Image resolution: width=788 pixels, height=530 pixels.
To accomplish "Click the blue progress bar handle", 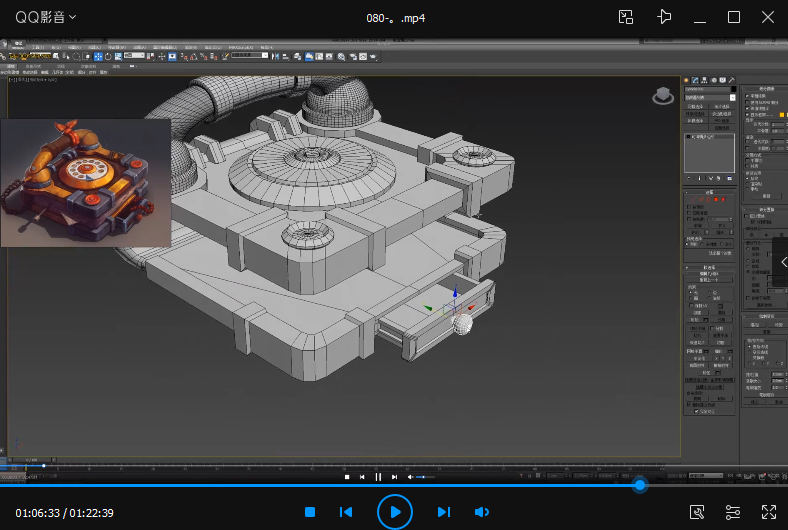I will 639,485.
